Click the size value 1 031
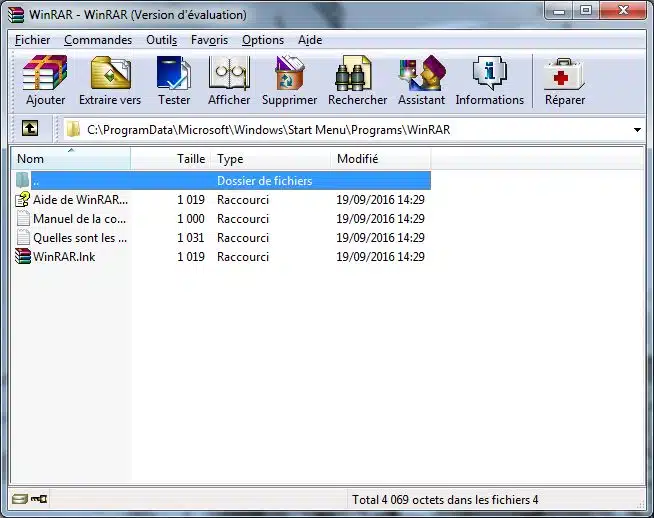Screen dimensions: 654x518 (191, 238)
